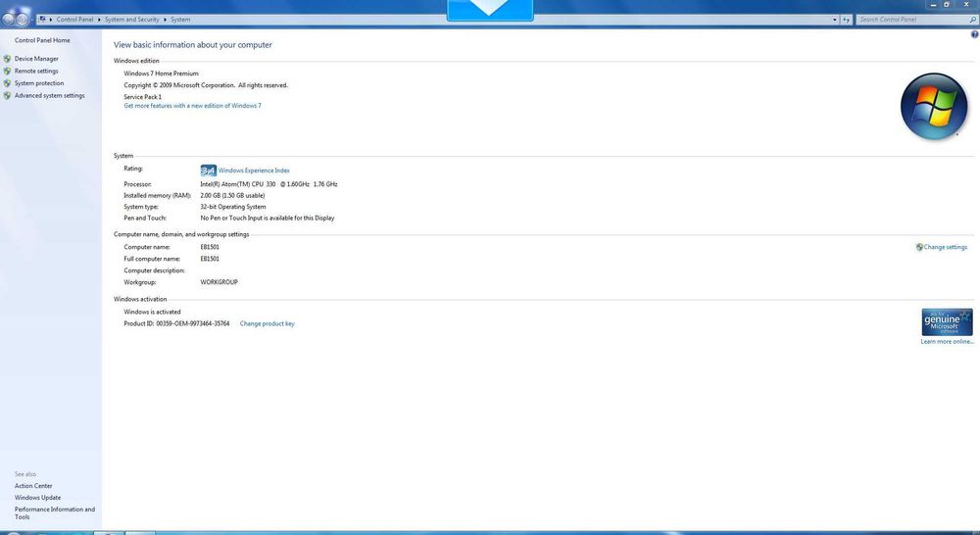Click the Change product key link
This screenshot has height=535, width=980.
coord(267,323)
